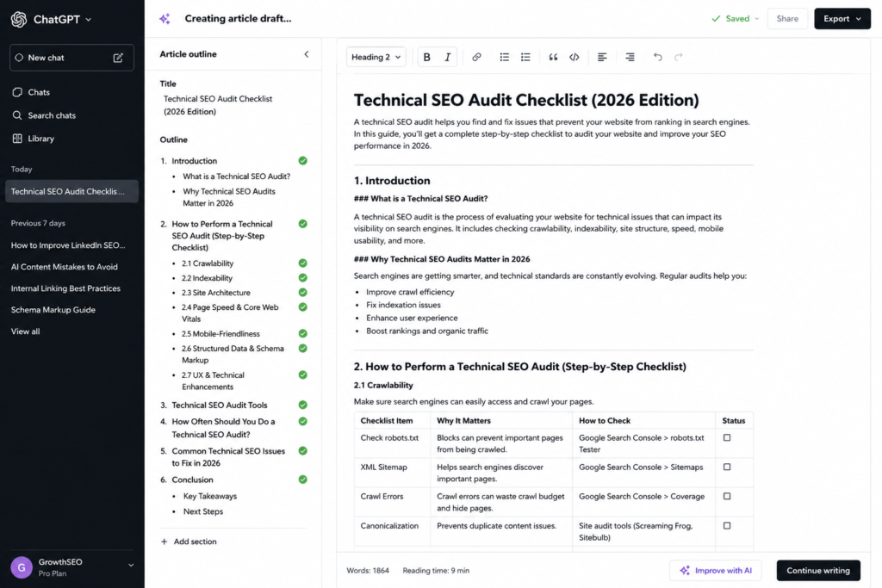Click Continue writing

[x=818, y=570]
